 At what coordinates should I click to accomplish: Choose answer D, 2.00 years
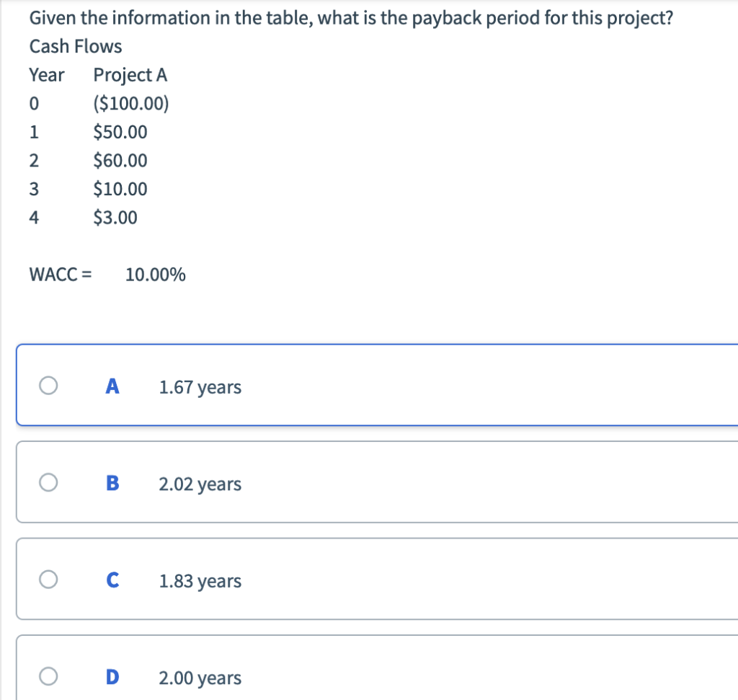click(x=200, y=678)
